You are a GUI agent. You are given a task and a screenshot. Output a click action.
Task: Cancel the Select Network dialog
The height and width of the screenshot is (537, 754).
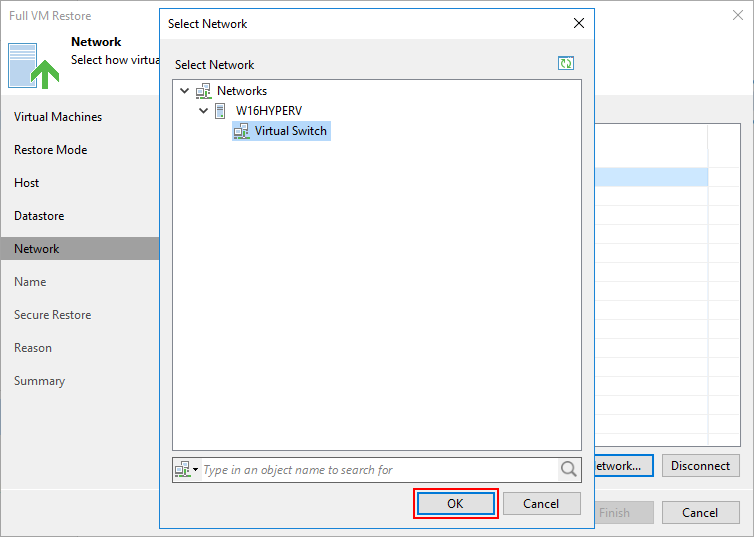[541, 503]
